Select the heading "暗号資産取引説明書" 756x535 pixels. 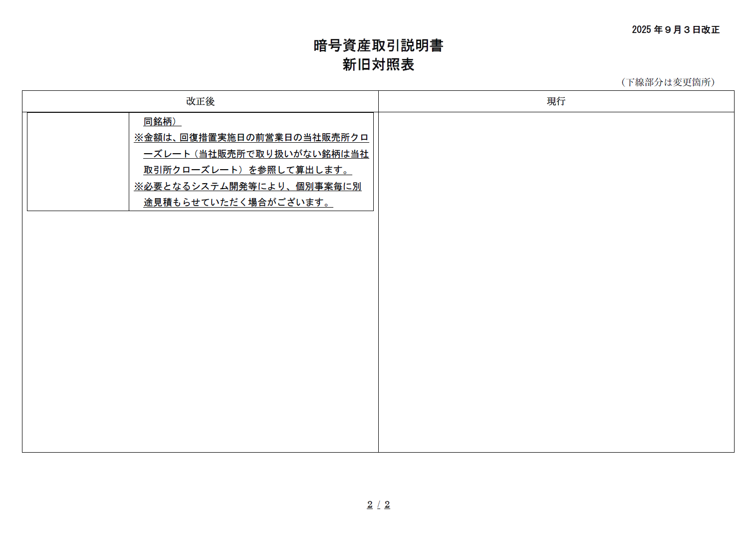click(378, 46)
